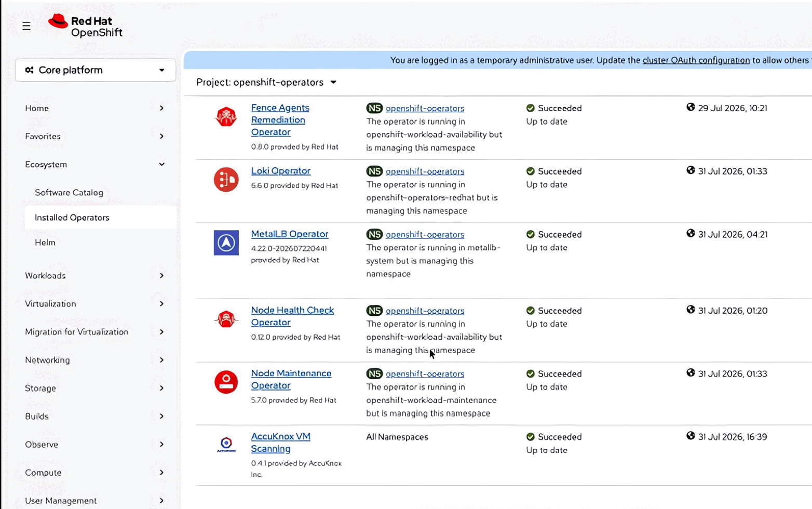Screen dimensions: 812x509
Task: Click the Succeeded check icon for Node Maintenance
Action: 531,373
